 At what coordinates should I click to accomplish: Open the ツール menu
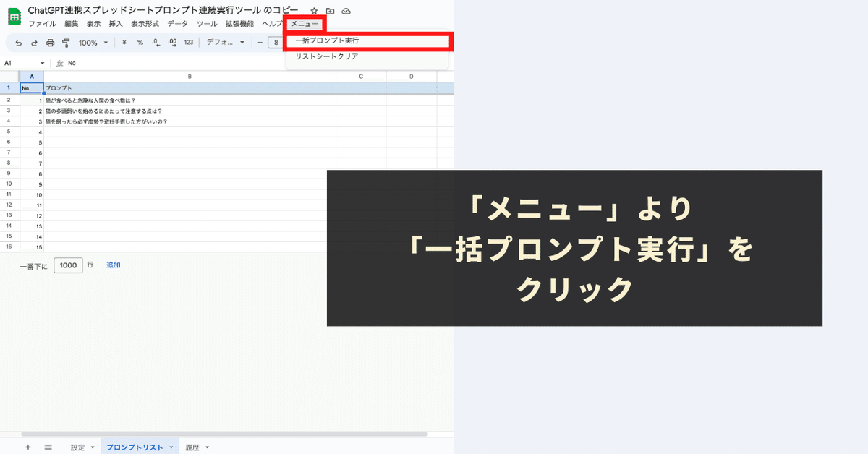click(207, 24)
